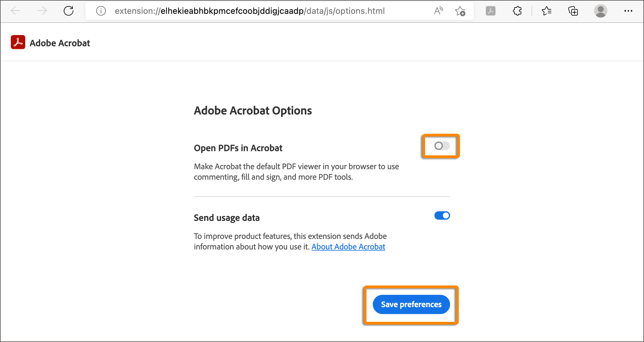View site information via the page info icon

tap(101, 11)
